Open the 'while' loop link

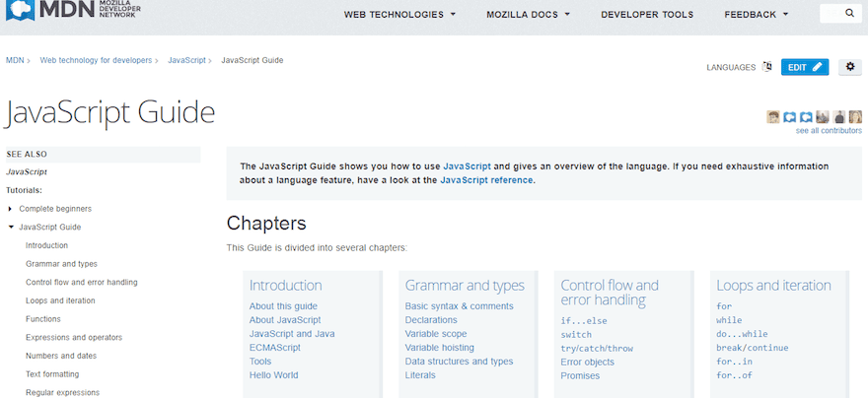coord(729,320)
